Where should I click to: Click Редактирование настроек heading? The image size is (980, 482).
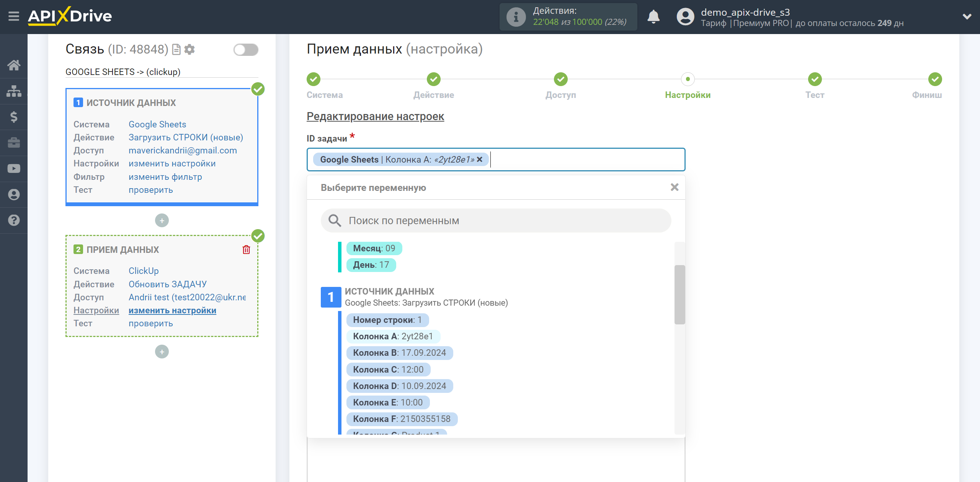[x=375, y=116]
